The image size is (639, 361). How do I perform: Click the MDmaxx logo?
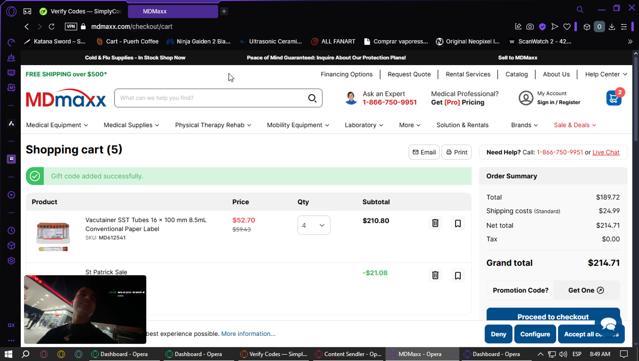point(66,98)
